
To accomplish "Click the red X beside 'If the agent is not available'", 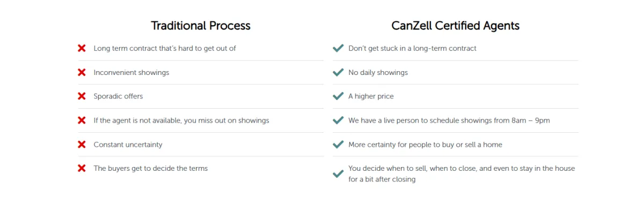I will 82,120.
